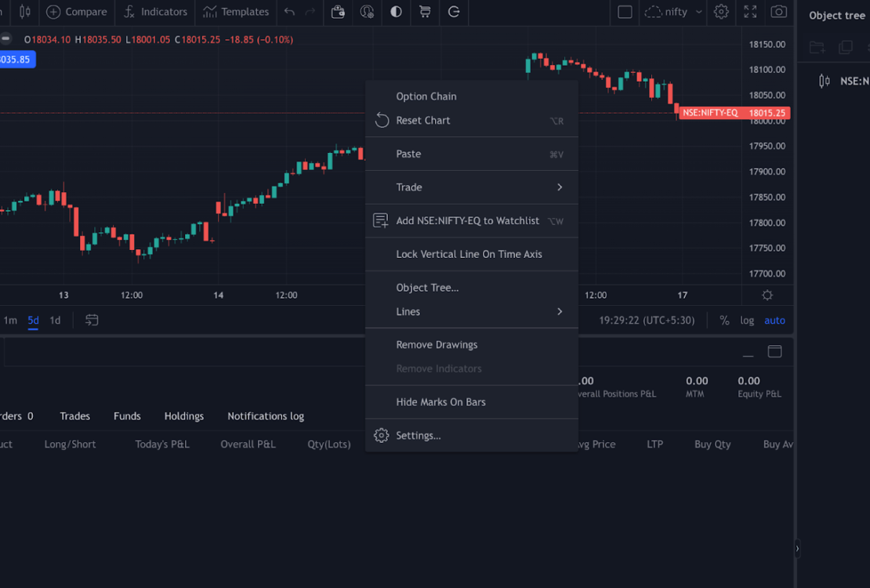The height and width of the screenshot is (588, 870).
Task: Click Overall P&L column header
Action: click(248, 445)
